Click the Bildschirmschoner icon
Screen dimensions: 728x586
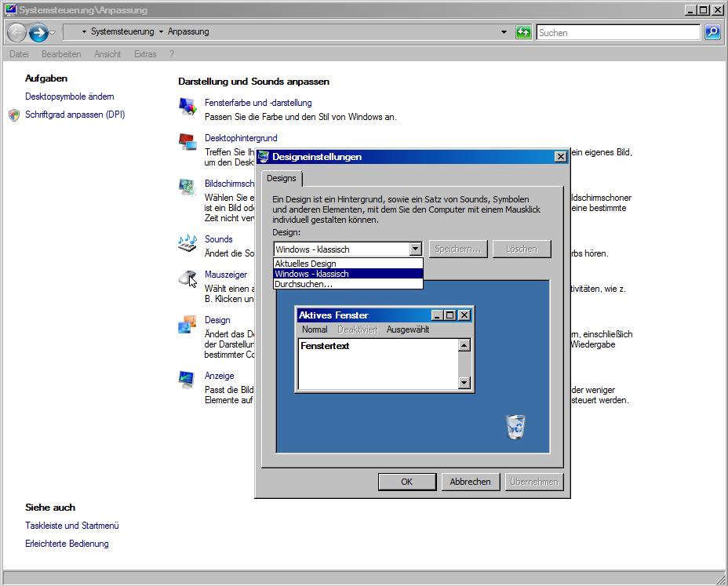[x=187, y=187]
